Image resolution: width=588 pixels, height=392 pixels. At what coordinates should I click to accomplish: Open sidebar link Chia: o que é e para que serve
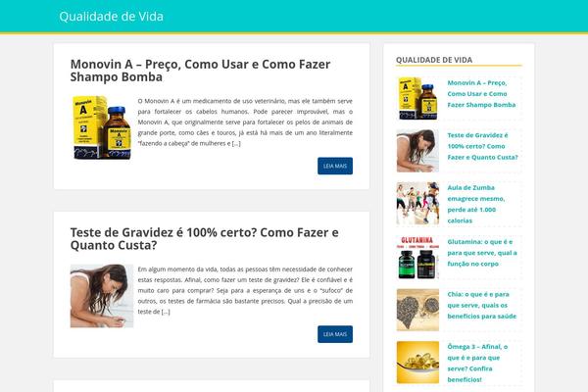click(x=481, y=306)
